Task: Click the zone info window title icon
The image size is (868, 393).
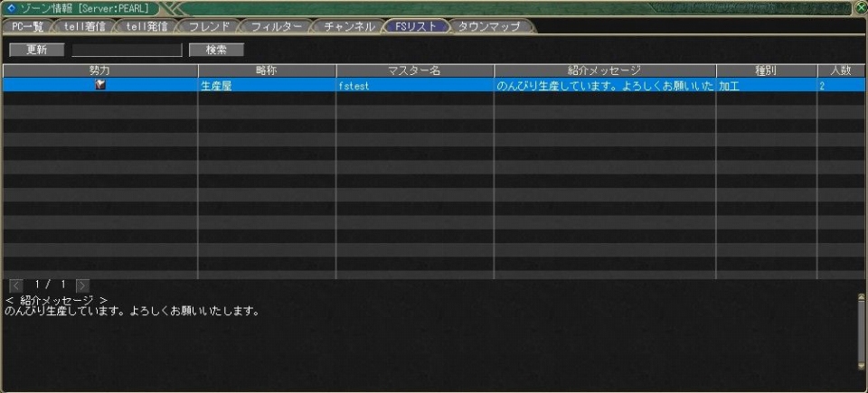Action: click(11, 8)
